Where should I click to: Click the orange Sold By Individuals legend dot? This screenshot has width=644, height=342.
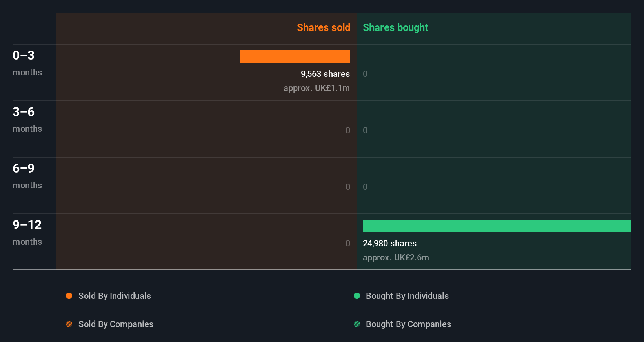tap(69, 296)
